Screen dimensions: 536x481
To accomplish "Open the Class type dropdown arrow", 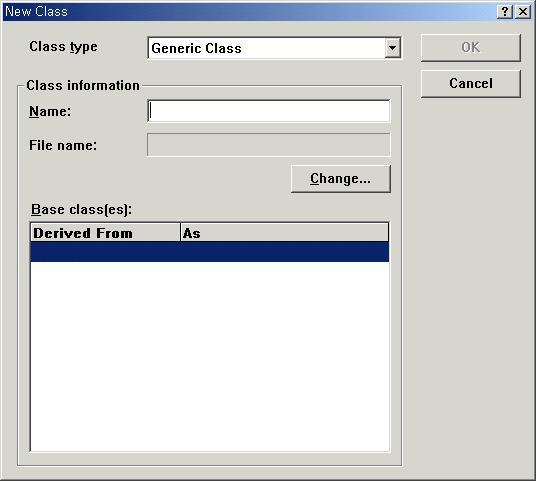I will point(392,48).
